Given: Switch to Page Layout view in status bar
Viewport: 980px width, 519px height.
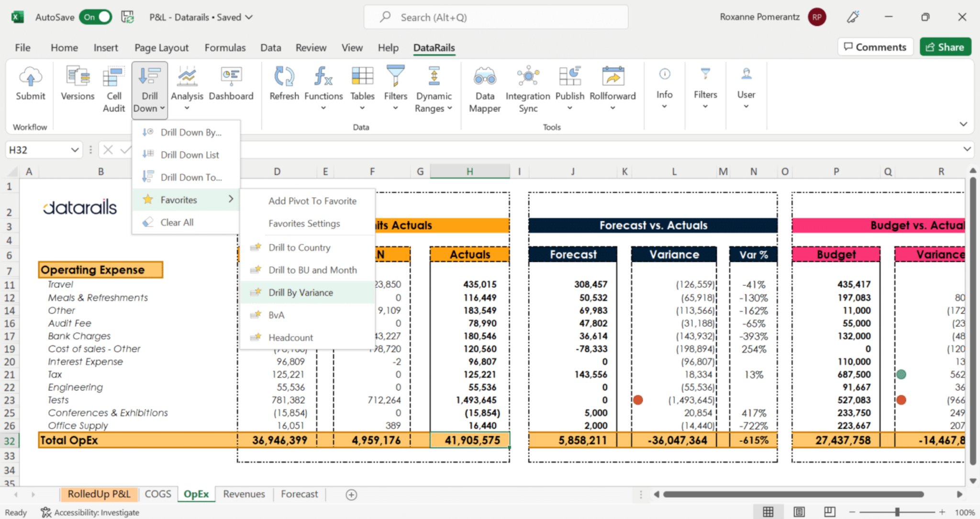Looking at the screenshot, I should (799, 512).
